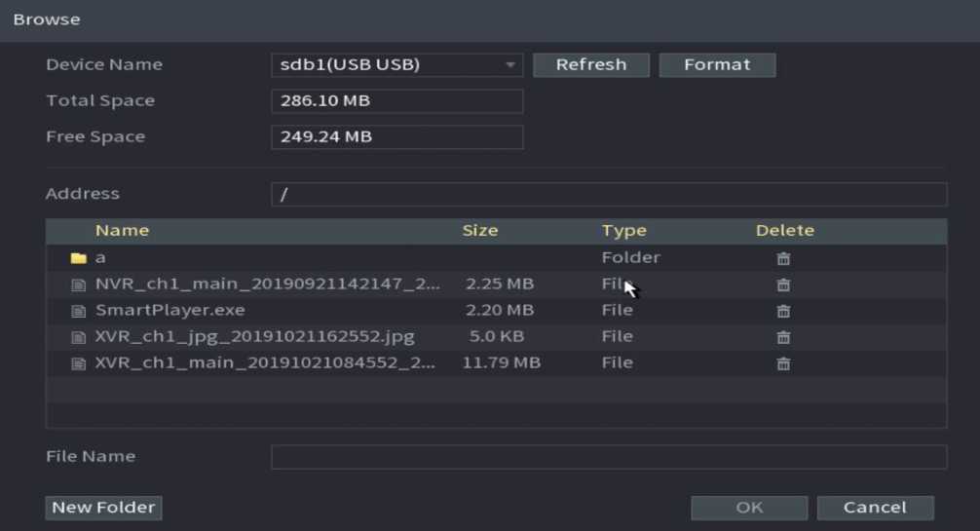Click file icon beside XVR_ch1_jpg image
This screenshot has width=980, height=531.
click(x=79, y=337)
